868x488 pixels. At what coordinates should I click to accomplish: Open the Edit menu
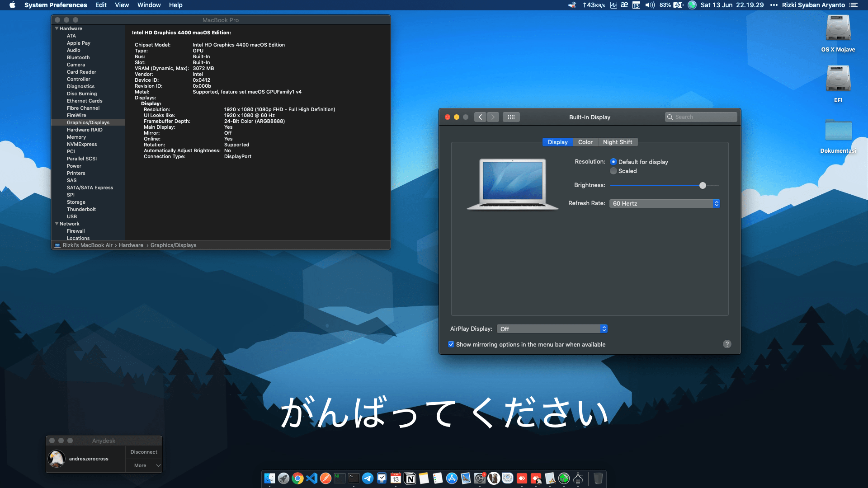coord(101,5)
